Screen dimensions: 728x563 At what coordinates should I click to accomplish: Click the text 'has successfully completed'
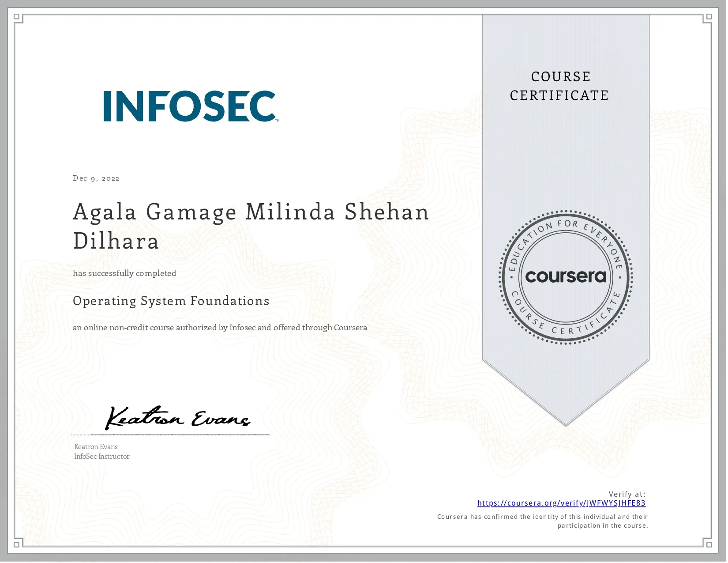coord(124,273)
